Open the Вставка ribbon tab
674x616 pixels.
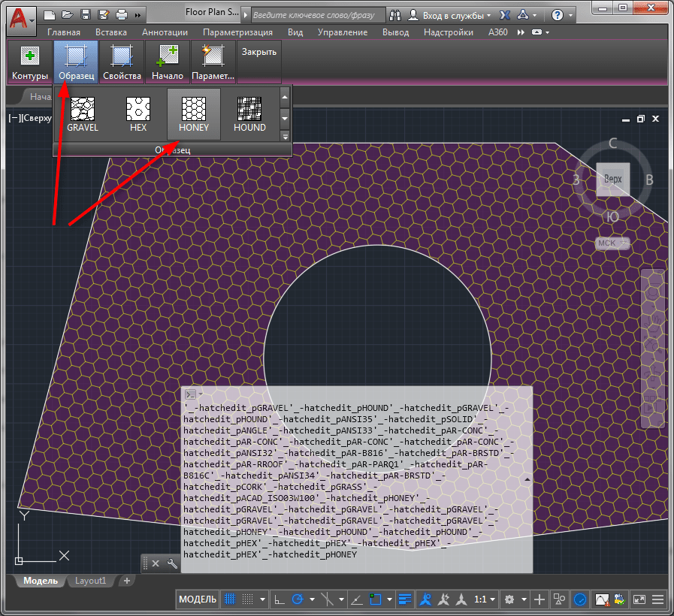pos(111,32)
